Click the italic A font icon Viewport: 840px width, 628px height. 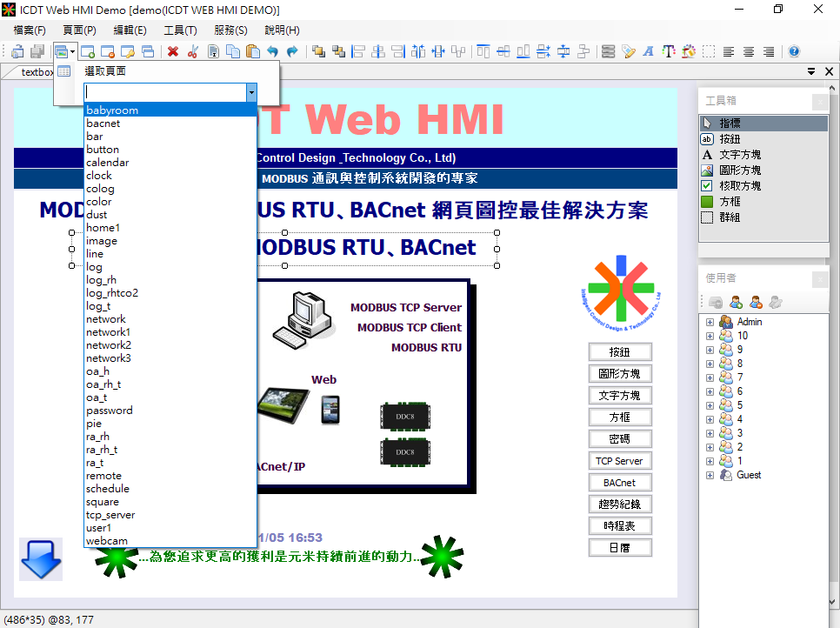coord(648,51)
